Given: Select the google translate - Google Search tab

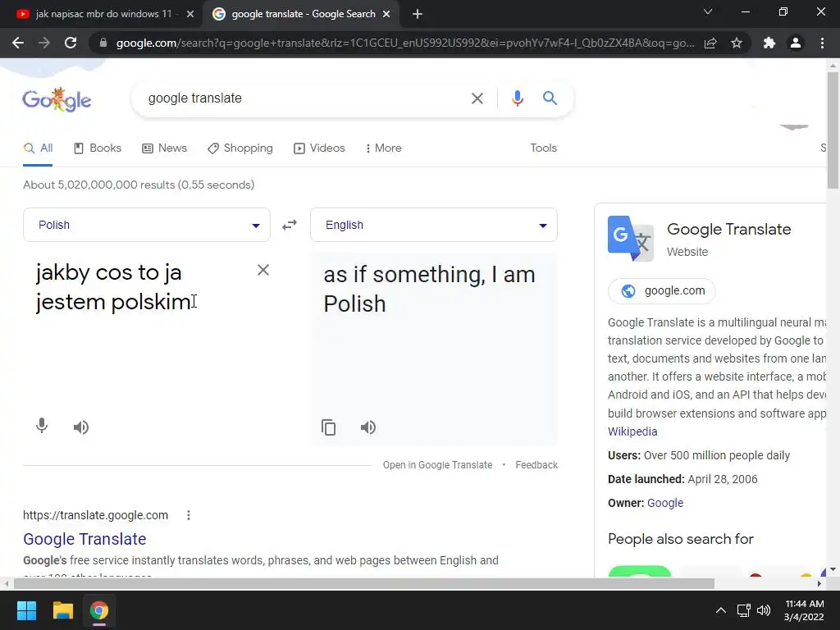Looking at the screenshot, I should [301, 14].
